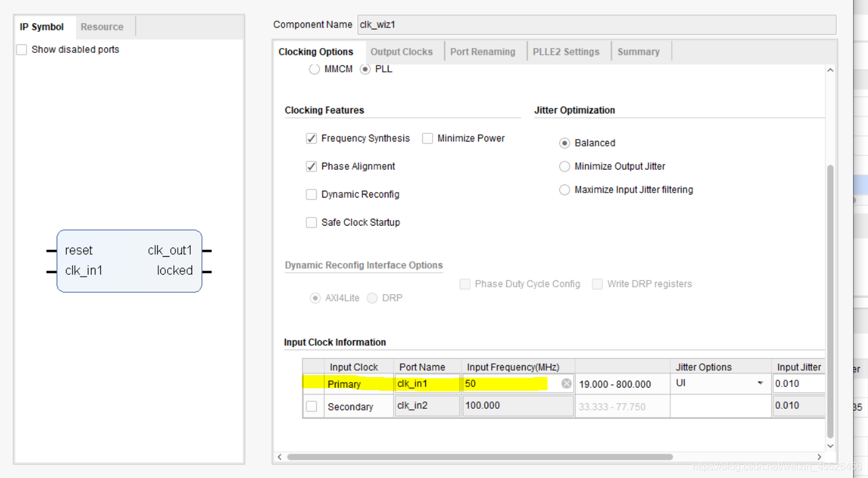Click the vertical scrollbar down arrow

[x=830, y=446]
